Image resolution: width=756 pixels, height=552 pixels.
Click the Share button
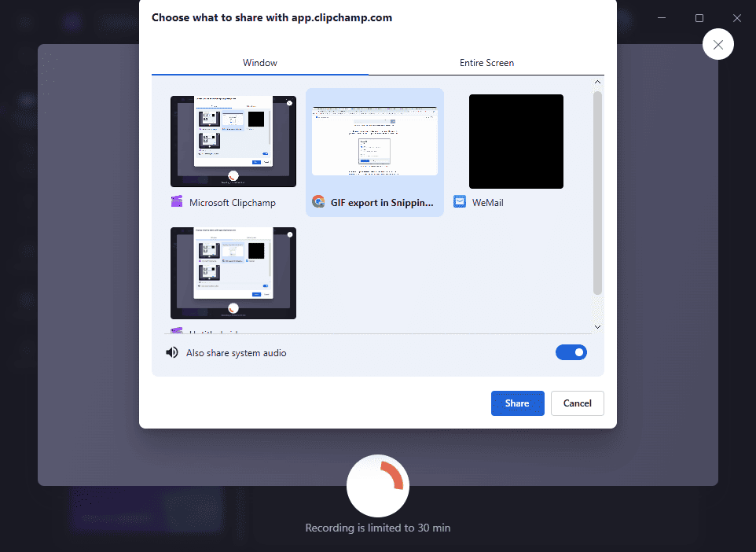pyautogui.click(x=517, y=403)
